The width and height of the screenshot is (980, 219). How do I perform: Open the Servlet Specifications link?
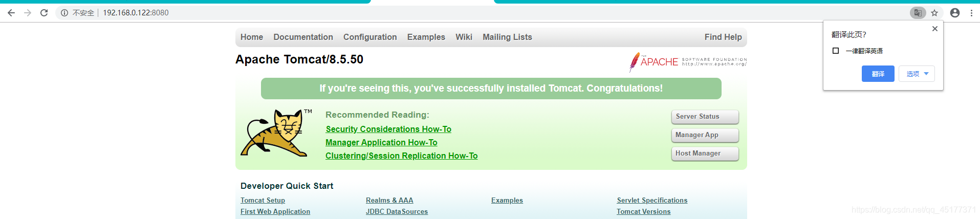652,201
